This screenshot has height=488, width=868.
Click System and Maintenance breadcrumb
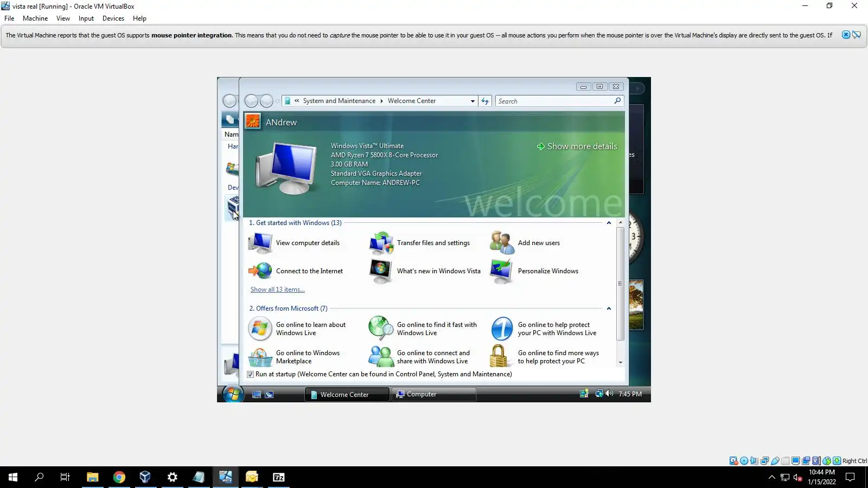click(x=339, y=101)
